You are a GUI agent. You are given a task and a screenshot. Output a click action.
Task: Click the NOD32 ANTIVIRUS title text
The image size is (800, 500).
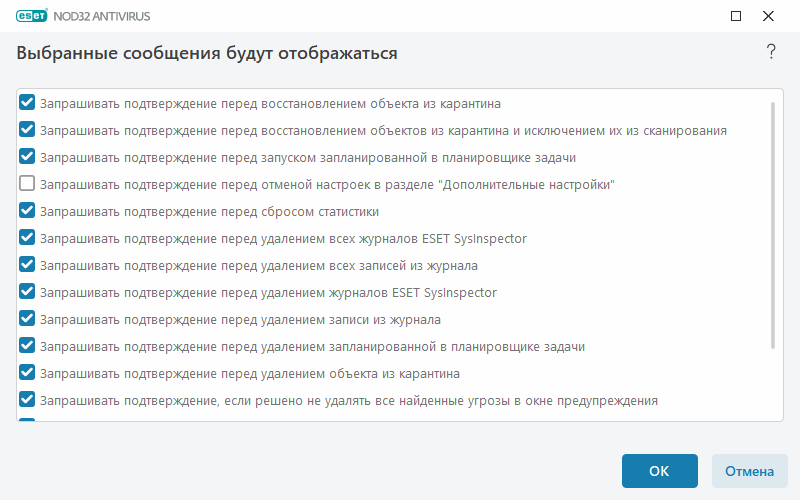point(102,16)
